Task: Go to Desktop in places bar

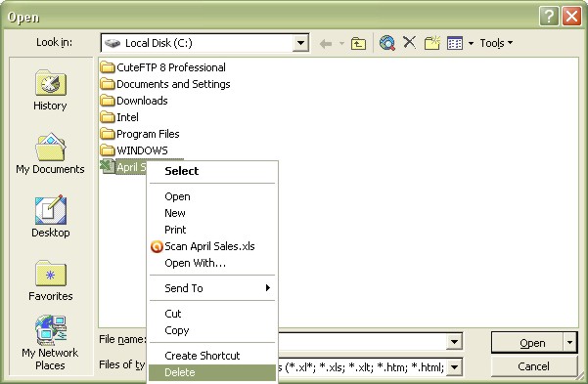Action: click(x=51, y=217)
